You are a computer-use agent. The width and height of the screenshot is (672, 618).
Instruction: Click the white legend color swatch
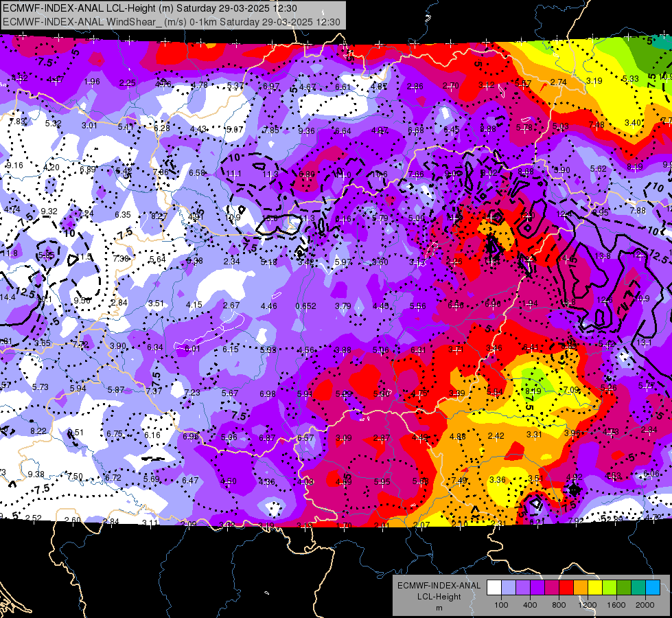pos(494,588)
